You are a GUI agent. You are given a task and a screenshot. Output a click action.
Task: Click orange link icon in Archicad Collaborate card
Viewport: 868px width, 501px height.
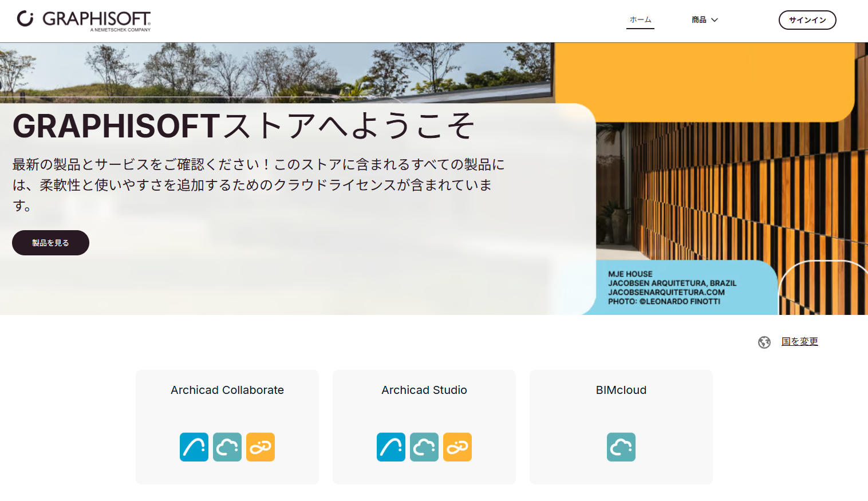(261, 447)
